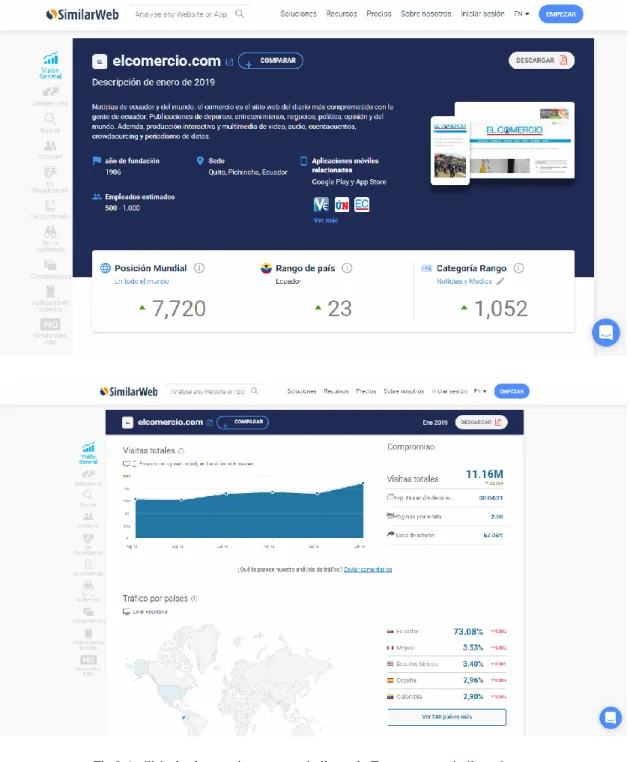The width and height of the screenshot is (630, 762).
Task: Click the EMPEZAR button in the traffic page header
Action: [511, 391]
